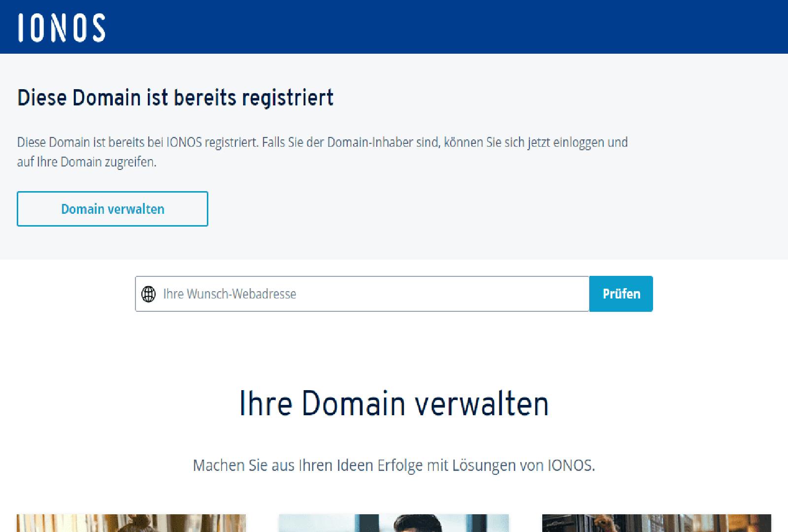Select the subtitle text about Lösungen von IONOS
The height and width of the screenshot is (532, 788).
[394, 464]
